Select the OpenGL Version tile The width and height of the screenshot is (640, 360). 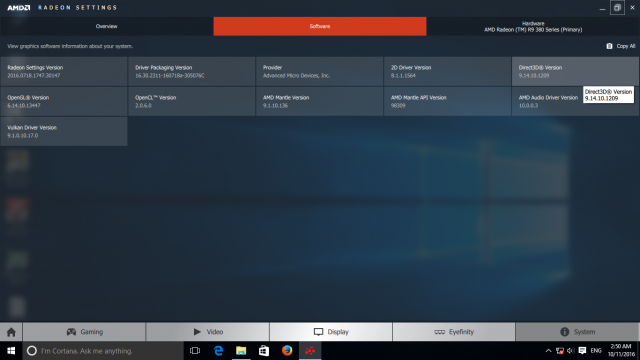(x=64, y=101)
